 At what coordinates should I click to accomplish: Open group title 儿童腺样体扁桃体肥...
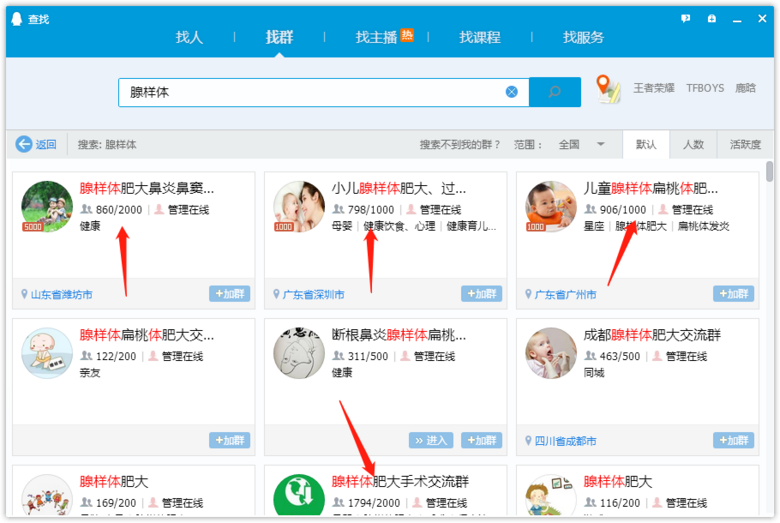[651, 188]
